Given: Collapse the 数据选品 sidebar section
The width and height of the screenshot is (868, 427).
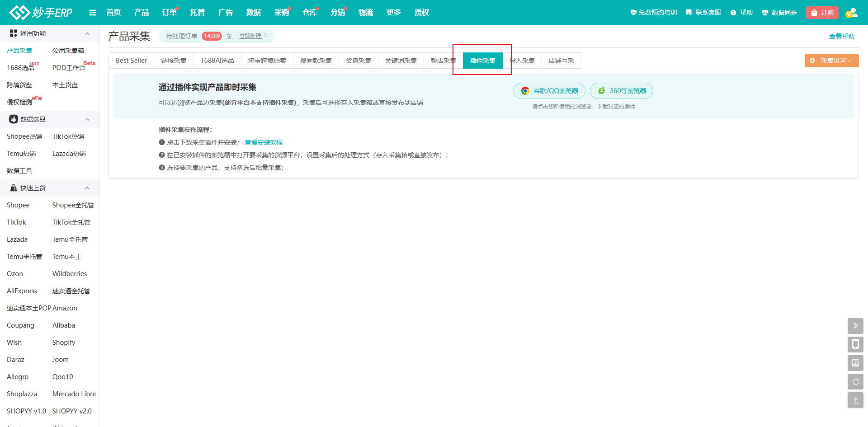Looking at the screenshot, I should (x=87, y=119).
